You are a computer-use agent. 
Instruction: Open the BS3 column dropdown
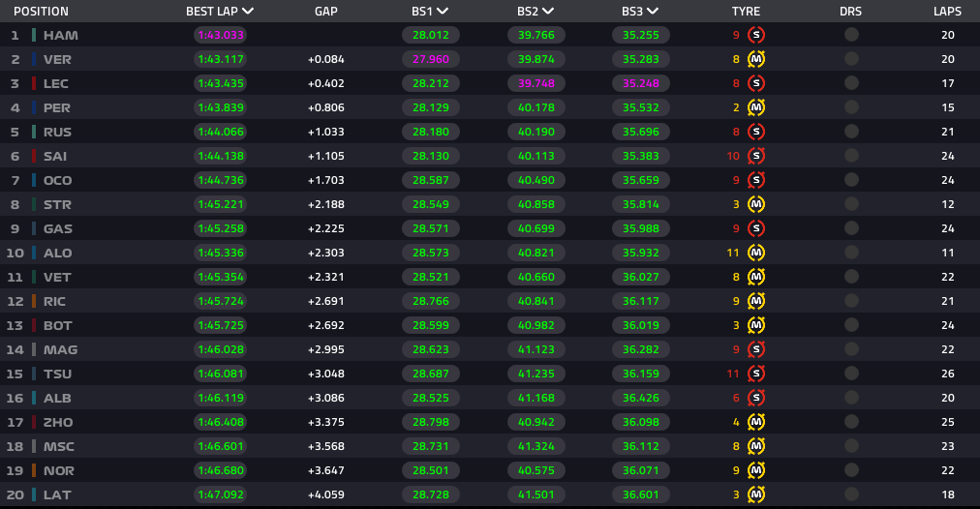tap(653, 12)
